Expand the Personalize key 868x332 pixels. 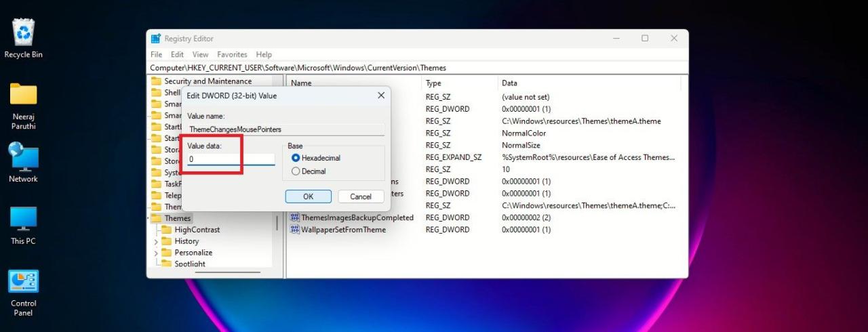156,253
